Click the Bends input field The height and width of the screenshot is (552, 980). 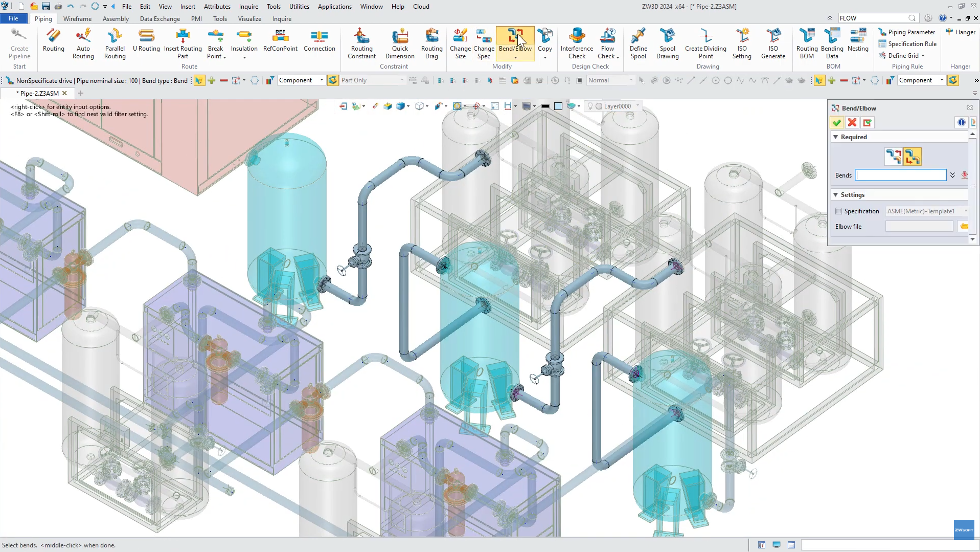[x=901, y=175]
